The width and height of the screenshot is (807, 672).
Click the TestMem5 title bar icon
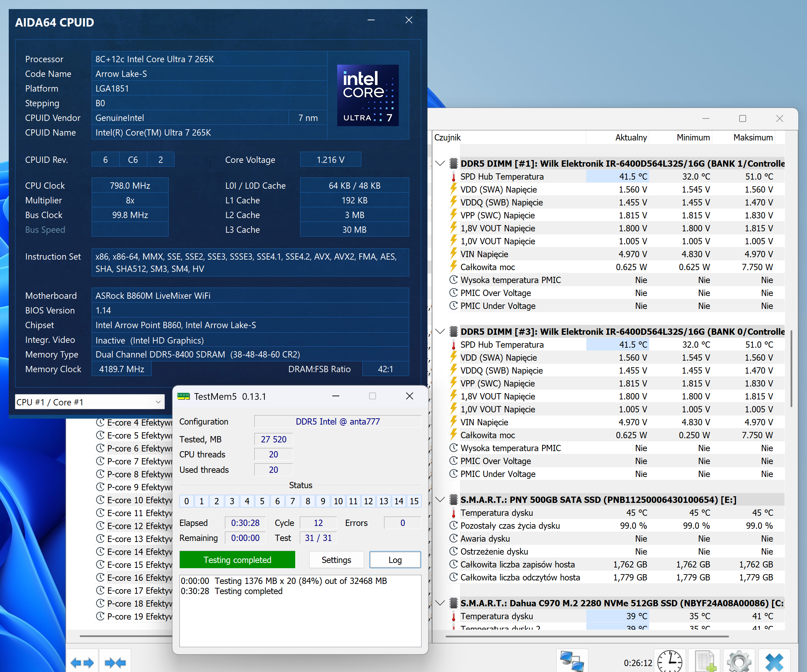[184, 396]
